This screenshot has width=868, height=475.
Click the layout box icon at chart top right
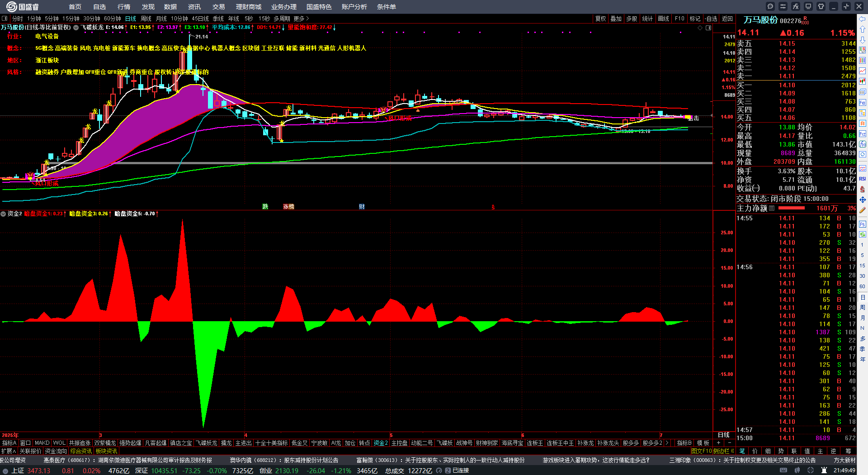tap(708, 28)
